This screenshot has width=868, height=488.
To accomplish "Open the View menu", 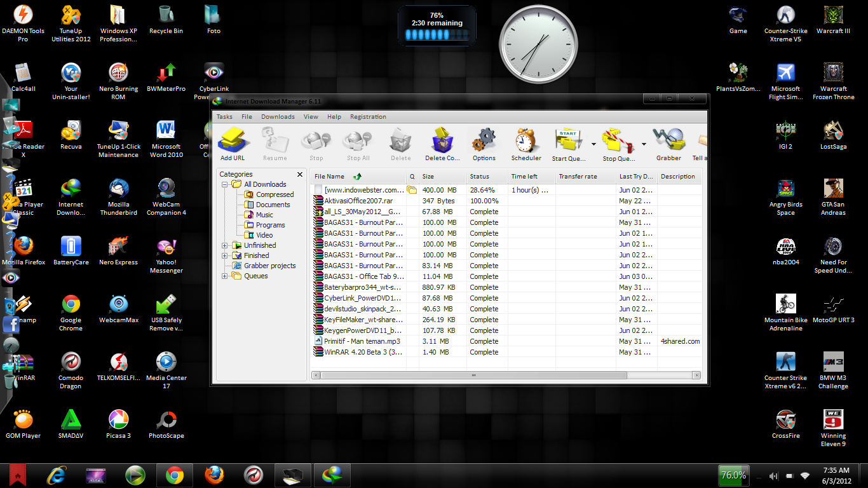I will 311,117.
